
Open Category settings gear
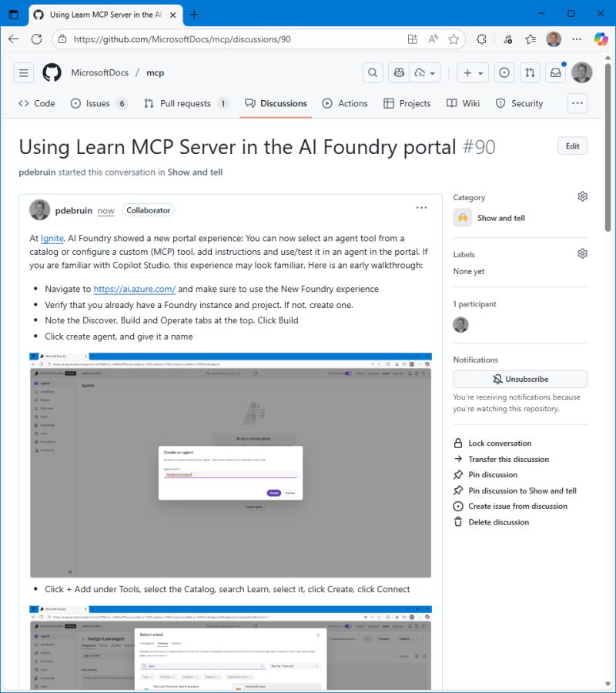coord(582,197)
